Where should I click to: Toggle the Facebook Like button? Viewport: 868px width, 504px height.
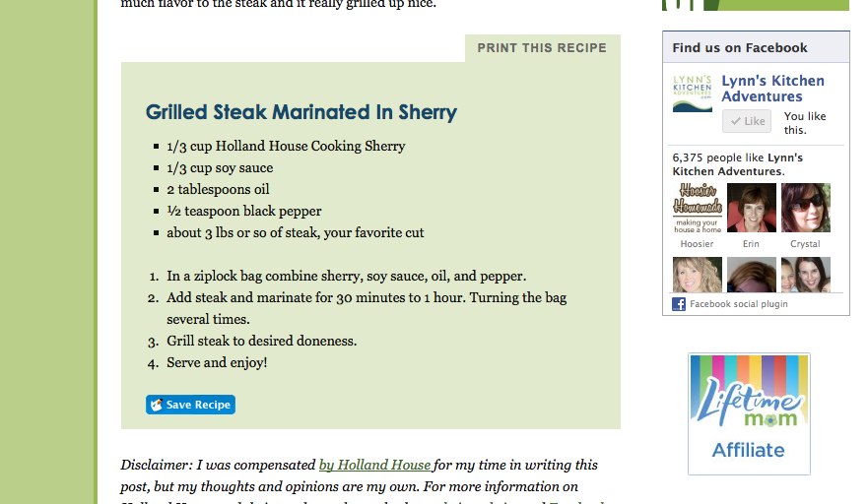coord(746,121)
